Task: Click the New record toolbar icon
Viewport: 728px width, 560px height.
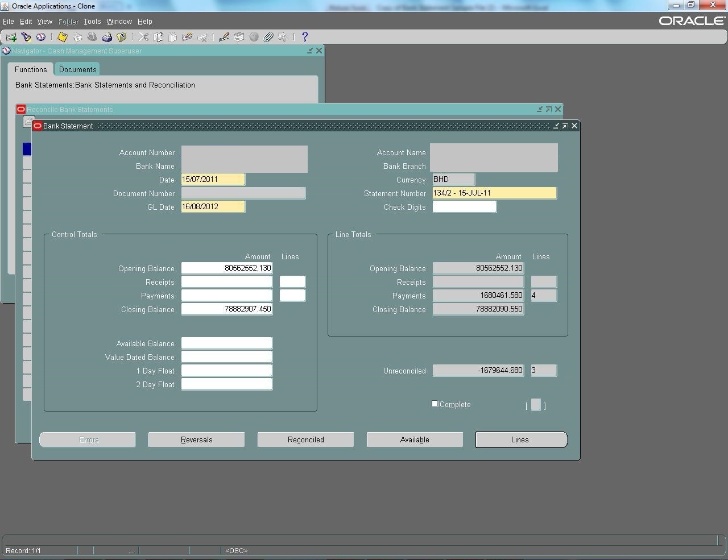Action: click(x=11, y=38)
